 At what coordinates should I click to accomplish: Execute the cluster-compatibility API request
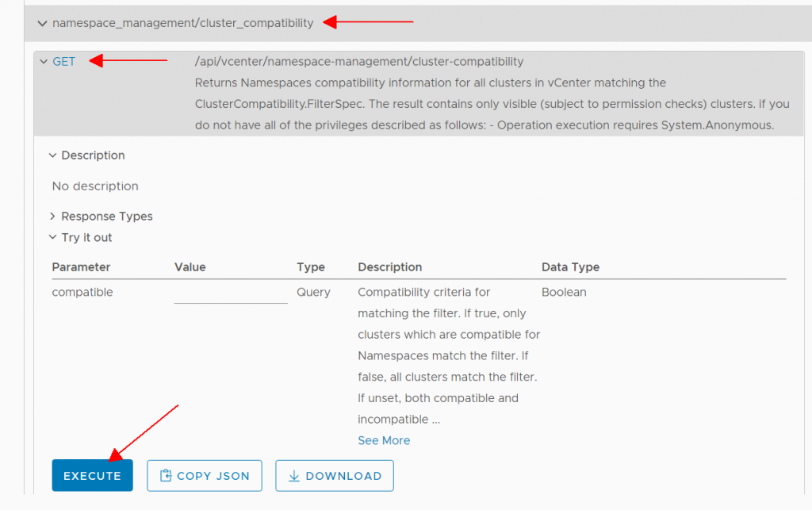[x=92, y=475]
